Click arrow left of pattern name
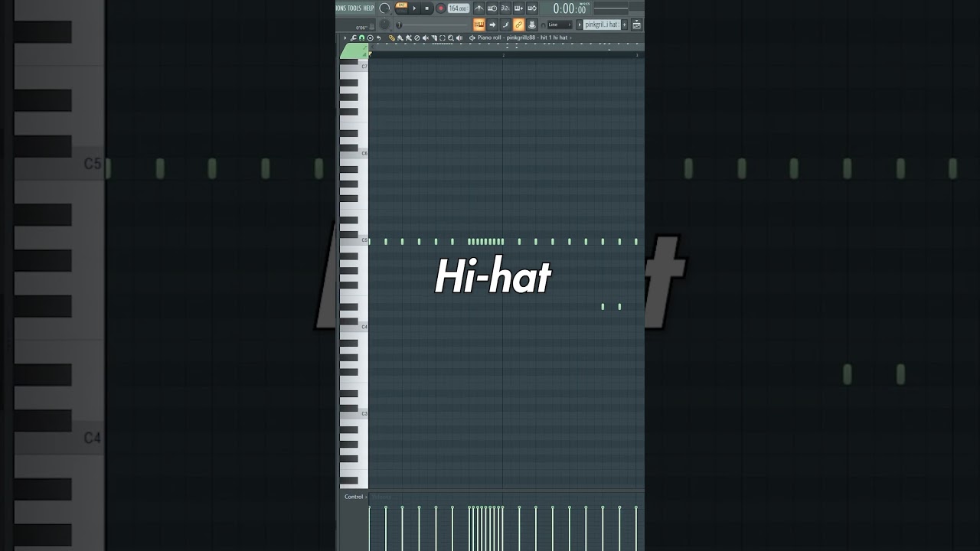 pyautogui.click(x=580, y=24)
